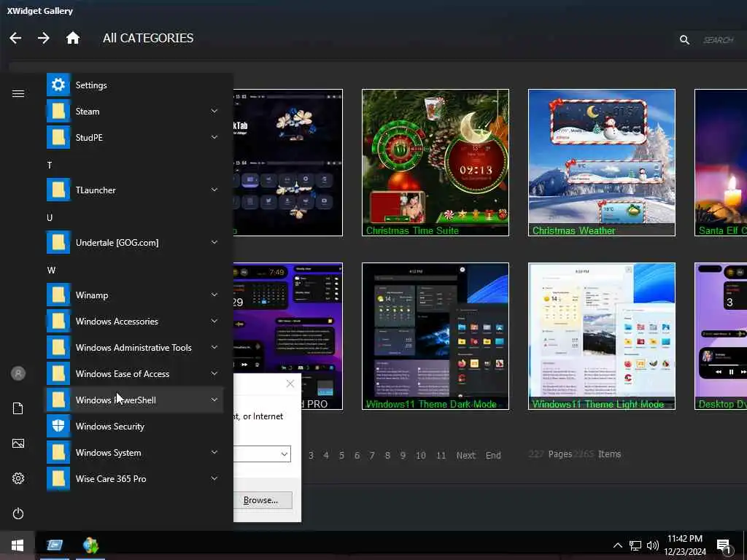The height and width of the screenshot is (560, 747).
Task: Open the volume tray icon
Action: pos(653,545)
